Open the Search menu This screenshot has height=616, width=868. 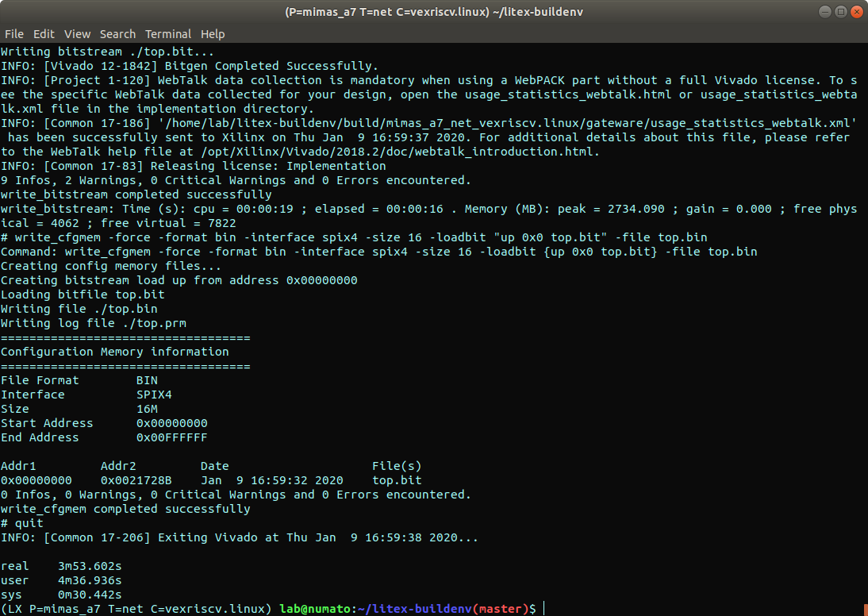tap(117, 34)
